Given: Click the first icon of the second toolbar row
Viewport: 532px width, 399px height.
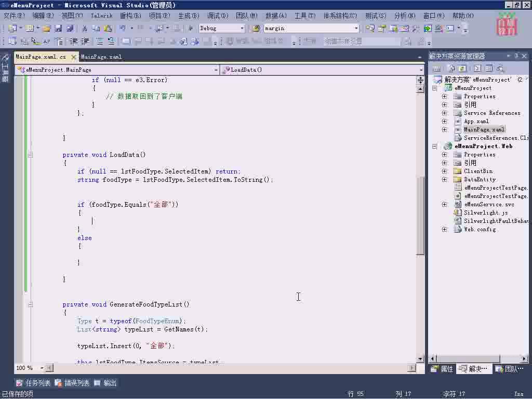Looking at the screenshot, I should tap(12, 42).
